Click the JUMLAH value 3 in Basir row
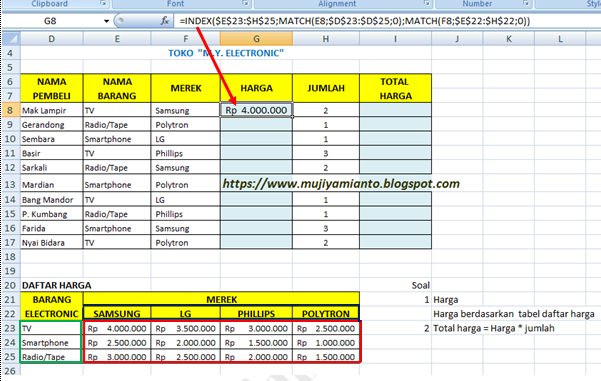The image size is (601, 381). coord(326,153)
